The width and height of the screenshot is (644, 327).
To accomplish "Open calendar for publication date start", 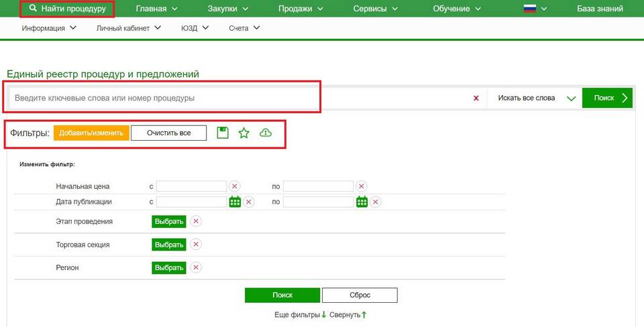I will click(235, 202).
